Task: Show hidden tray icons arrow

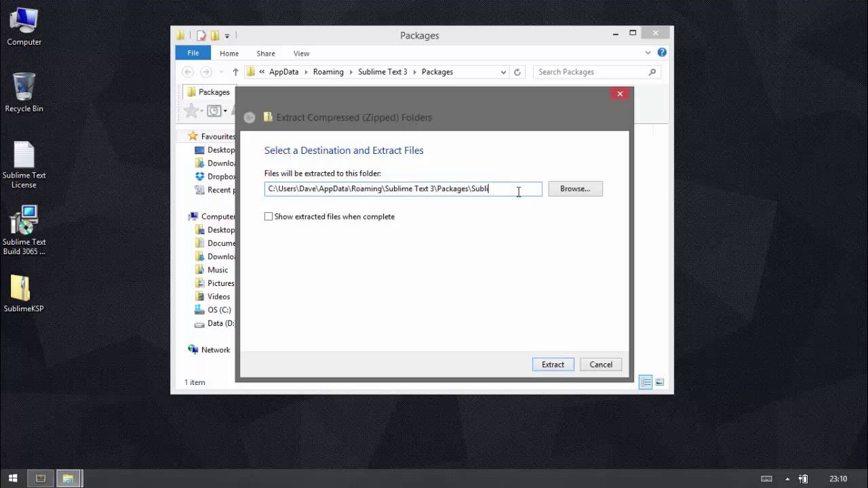Action: (787, 479)
